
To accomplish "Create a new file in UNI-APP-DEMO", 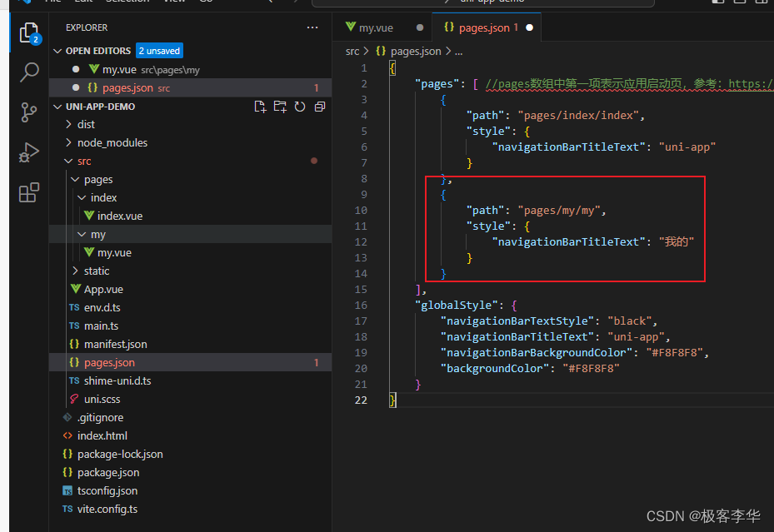I will [x=260, y=107].
